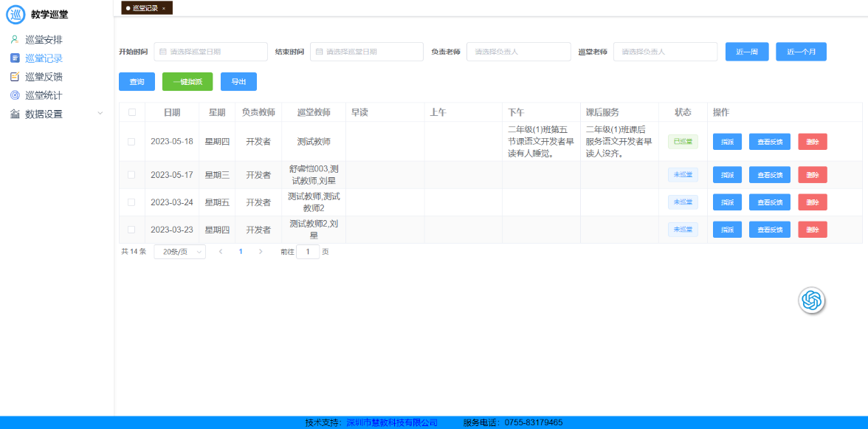Click the date cell 2023-05-18
Screen dimensions: 868x429
click(172, 142)
